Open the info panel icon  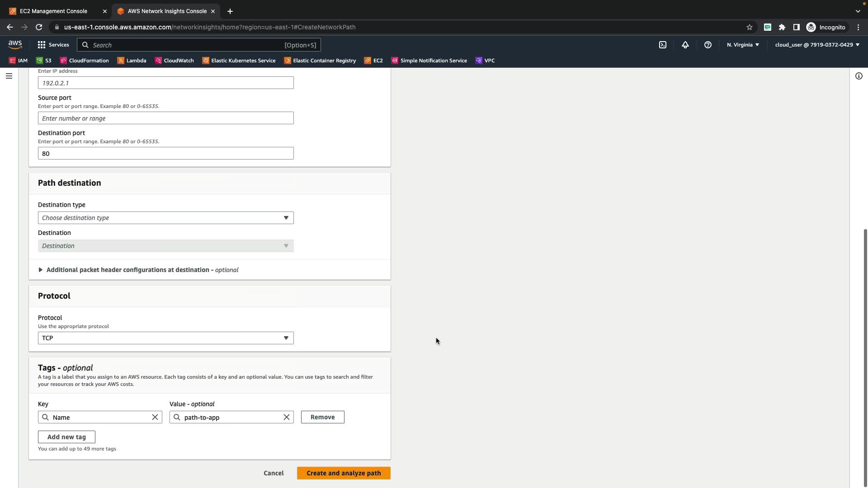click(x=859, y=76)
